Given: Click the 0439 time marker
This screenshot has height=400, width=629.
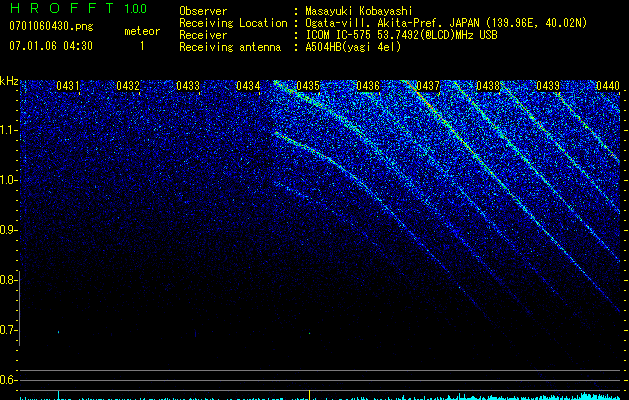Looking at the screenshot, I should [x=548, y=86].
